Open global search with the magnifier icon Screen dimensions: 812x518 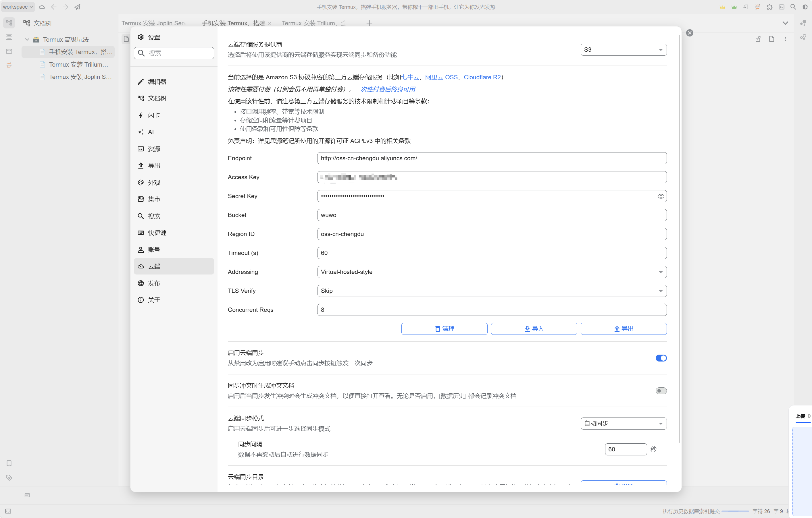coord(793,7)
